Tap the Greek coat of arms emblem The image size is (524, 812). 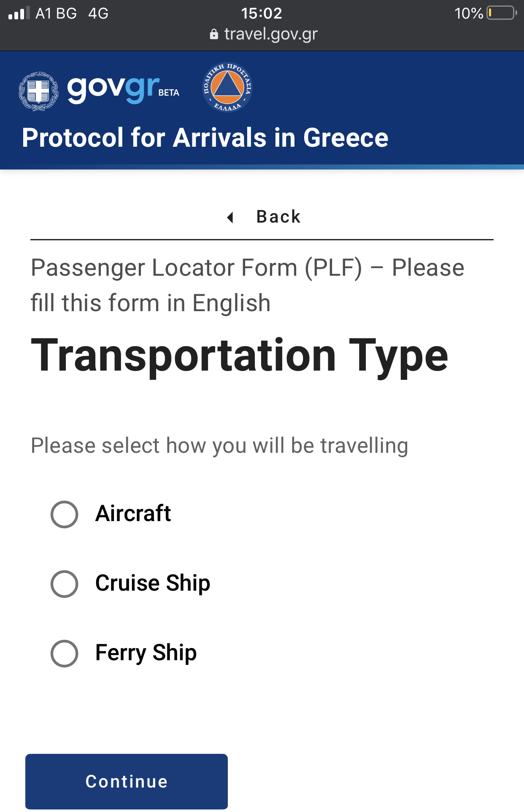39,91
